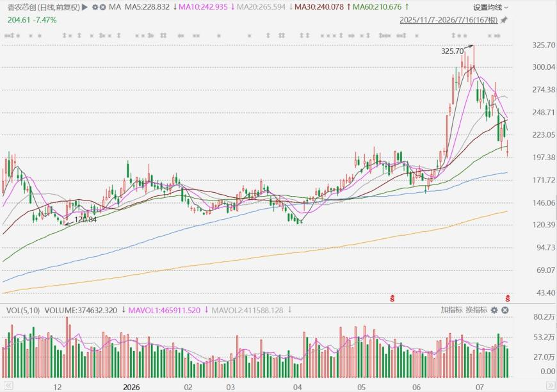Open the 设置均线 dropdown
557x392 pixels.
click(x=490, y=8)
